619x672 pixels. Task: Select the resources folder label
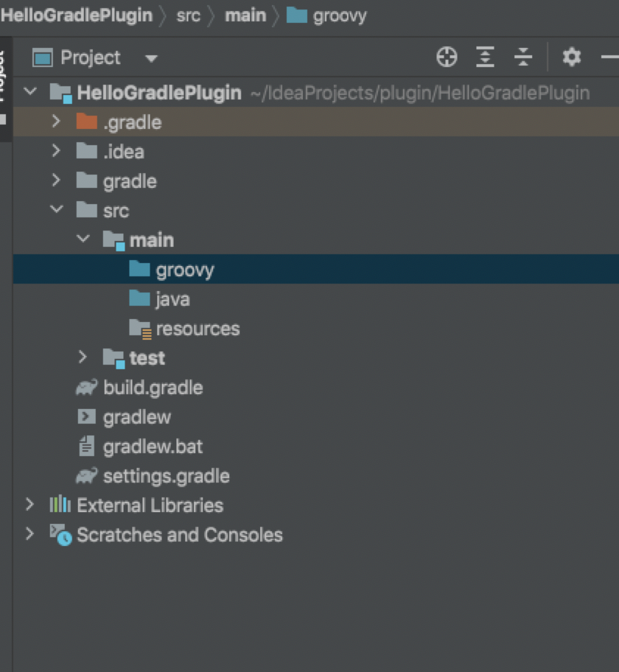[197, 329]
